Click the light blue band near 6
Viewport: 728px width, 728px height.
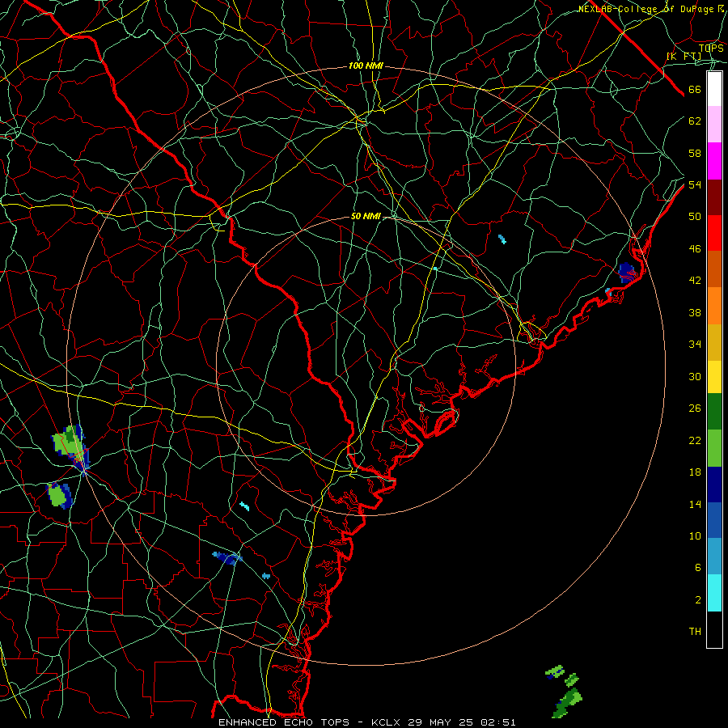[714, 557]
